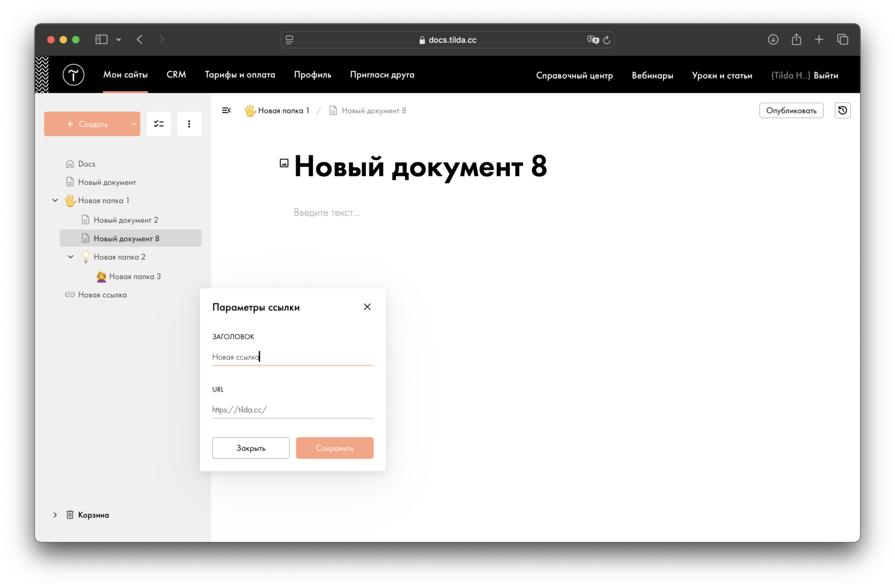Select Docs in the sidebar tree
This screenshot has width=895, height=588.
tap(87, 164)
